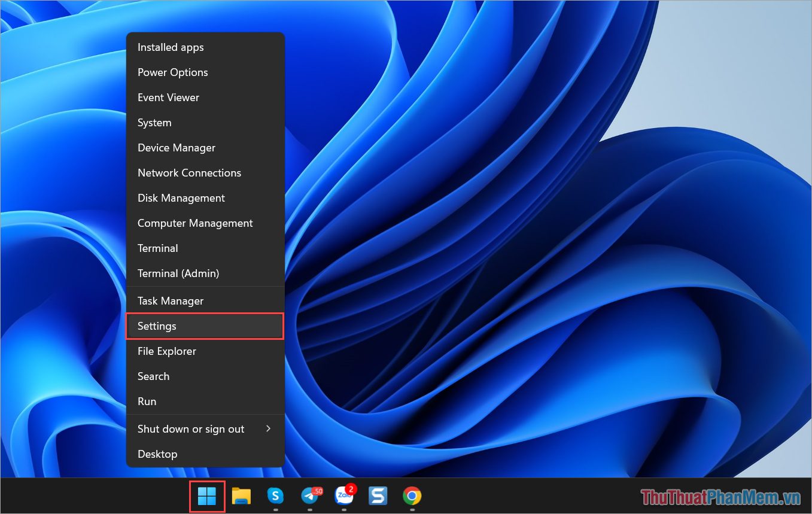Open Zalo from the taskbar
The width and height of the screenshot is (812, 514).
point(344,496)
